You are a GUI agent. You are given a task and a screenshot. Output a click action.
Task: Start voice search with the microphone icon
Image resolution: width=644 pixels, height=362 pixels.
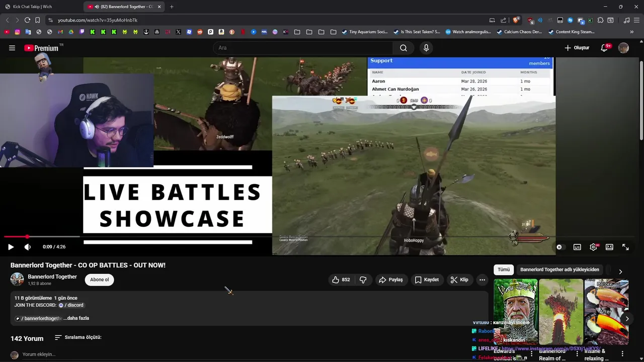[426, 48]
